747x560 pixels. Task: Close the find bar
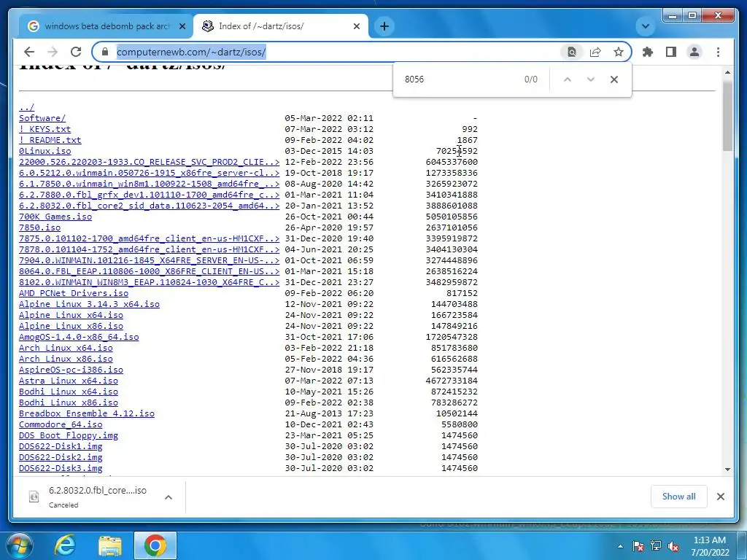pyautogui.click(x=614, y=79)
